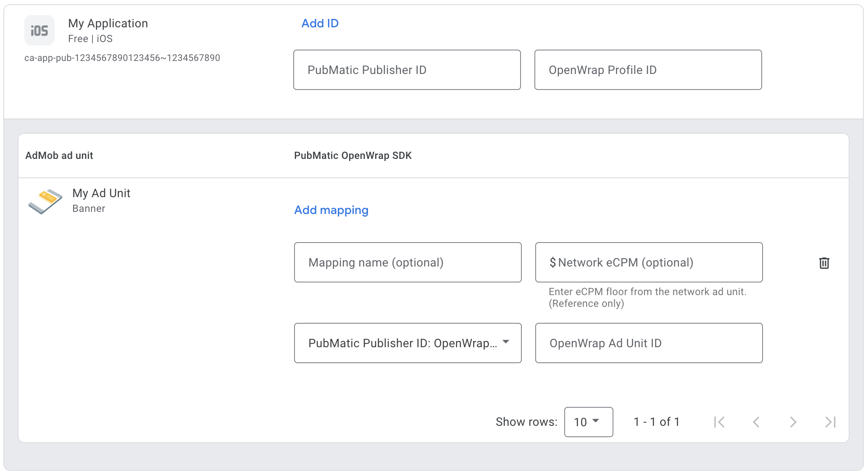The height and width of the screenshot is (475, 868).
Task: Click the Add ID link
Action: click(320, 24)
